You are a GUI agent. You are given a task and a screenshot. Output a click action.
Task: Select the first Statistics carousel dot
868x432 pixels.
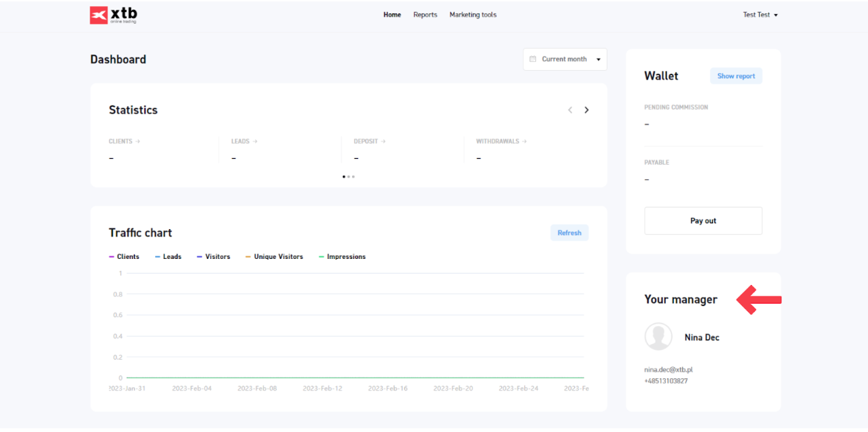point(344,177)
